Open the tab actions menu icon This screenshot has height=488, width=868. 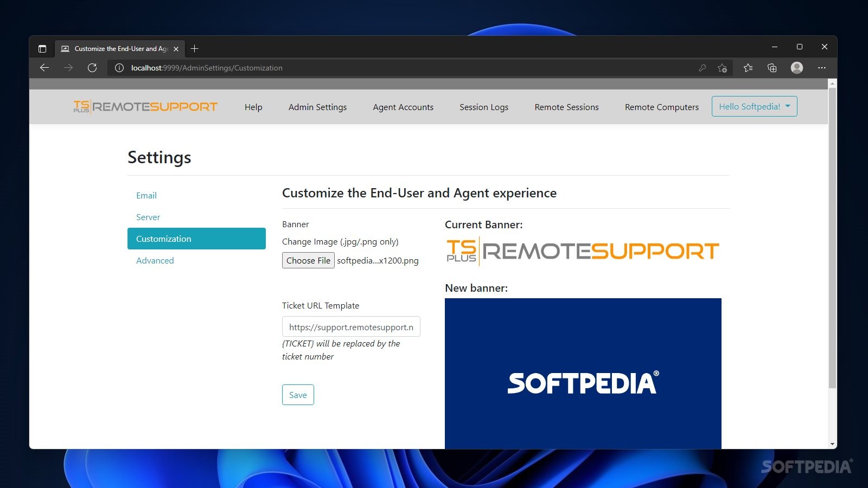pos(42,49)
